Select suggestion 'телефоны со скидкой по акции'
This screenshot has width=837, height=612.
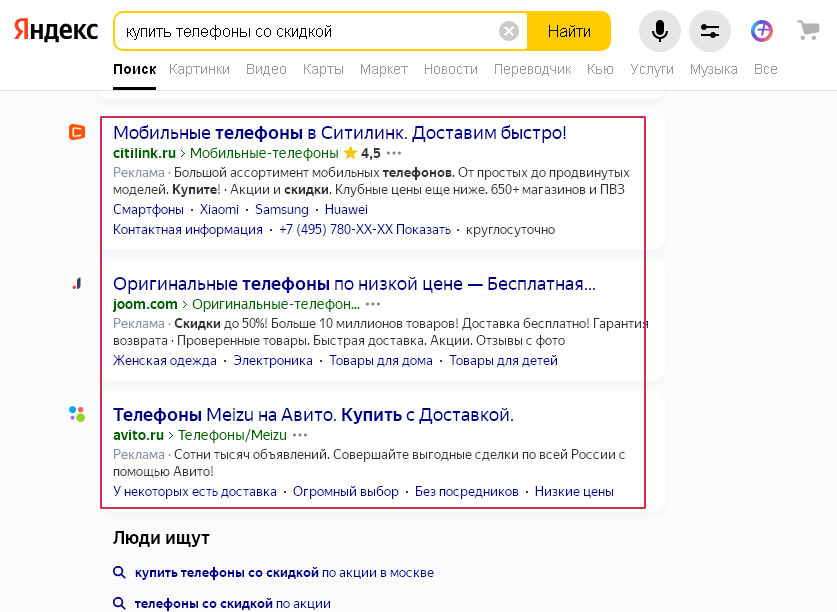coord(232,603)
